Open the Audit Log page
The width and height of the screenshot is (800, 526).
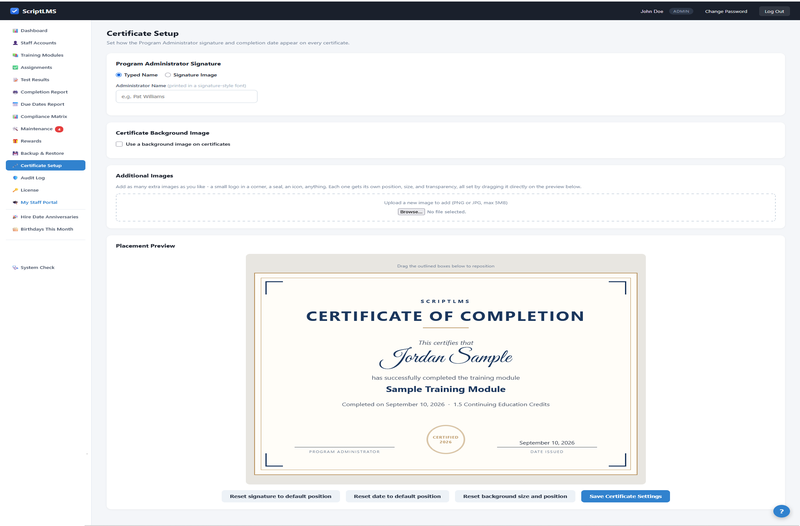45,178
